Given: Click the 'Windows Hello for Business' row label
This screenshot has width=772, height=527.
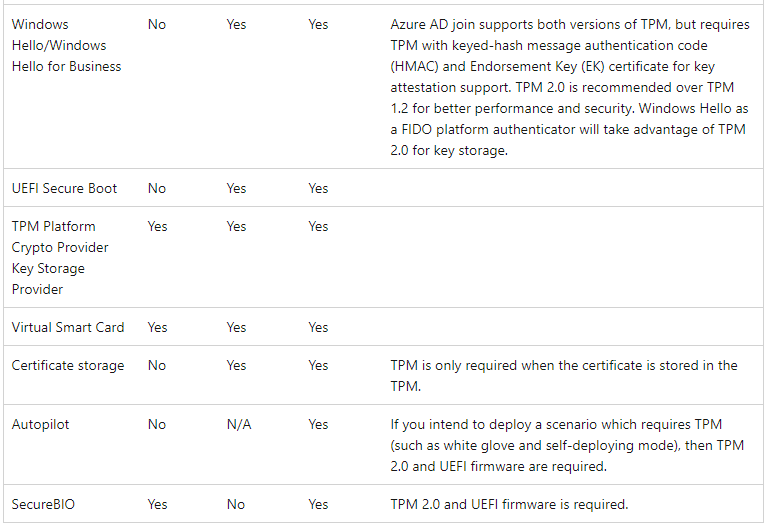Looking at the screenshot, I should click(66, 45).
